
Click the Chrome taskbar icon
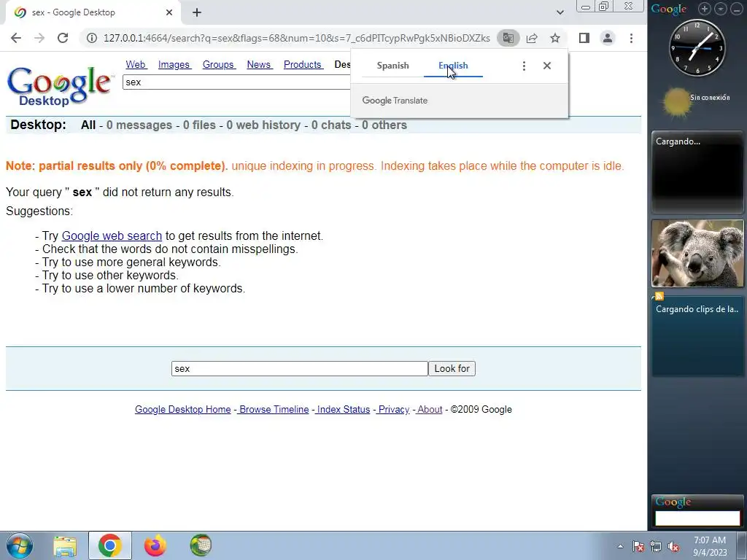(110, 545)
